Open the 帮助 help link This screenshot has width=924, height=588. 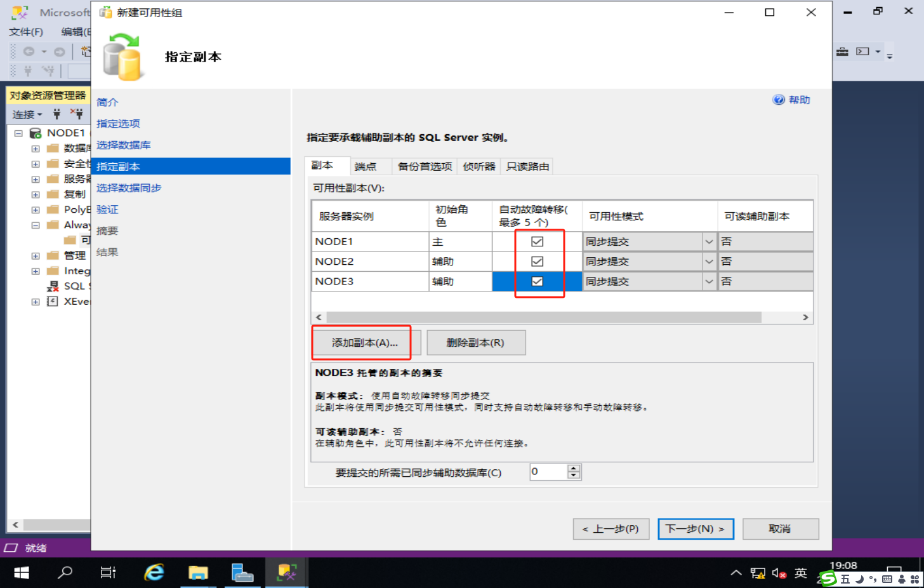791,100
